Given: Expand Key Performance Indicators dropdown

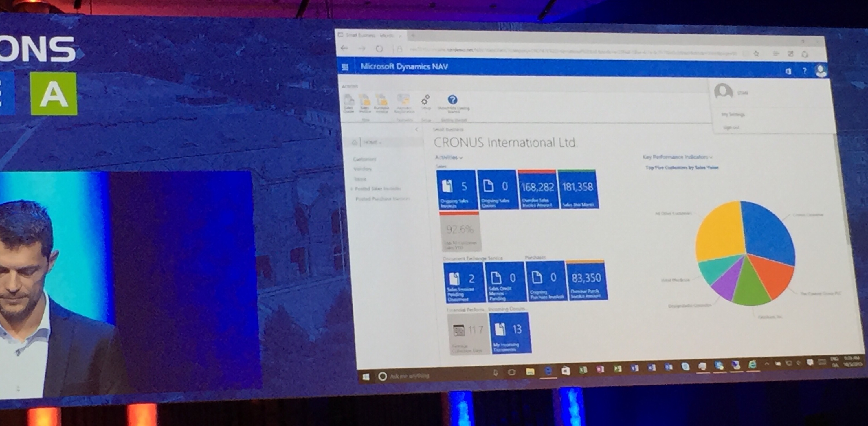Looking at the screenshot, I should 677,157.
